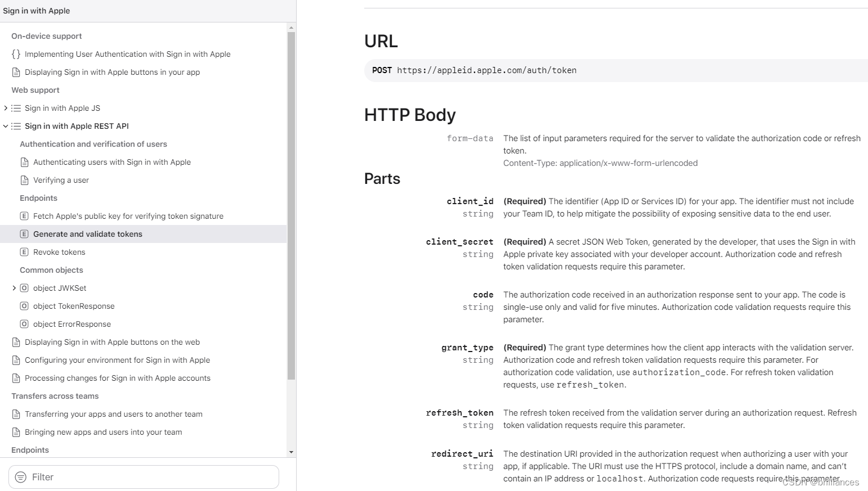This screenshot has width=868, height=491.
Task: Click the object icon beside object ErrorResponse
Action: 24,324
